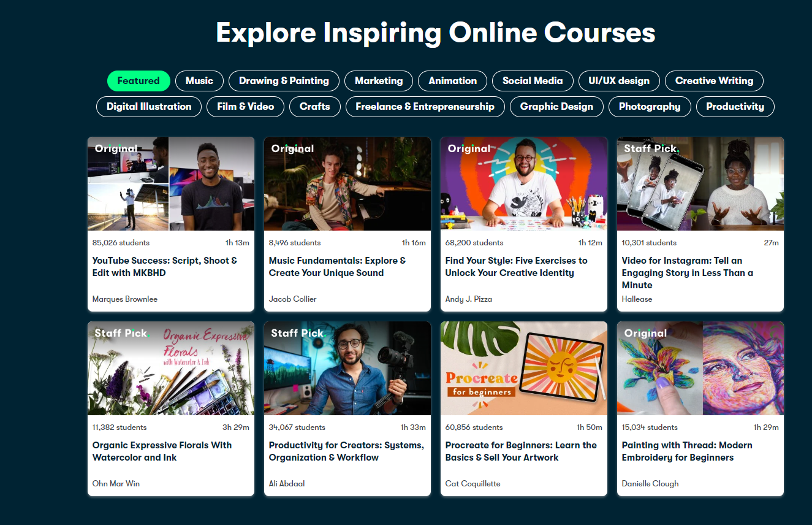
Task: Click the Productivity for Creators thumbnail
Action: click(347, 368)
